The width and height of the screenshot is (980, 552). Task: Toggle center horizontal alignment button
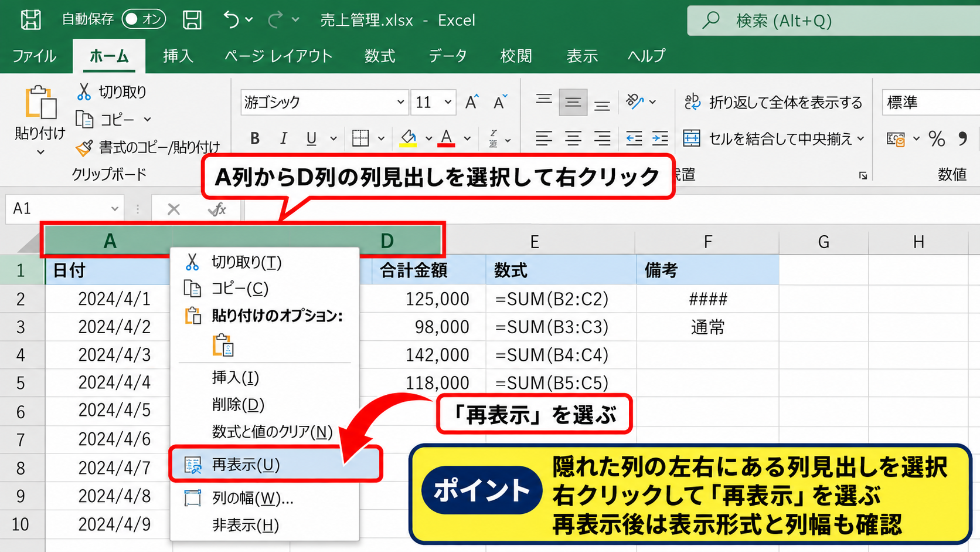pyautogui.click(x=573, y=138)
